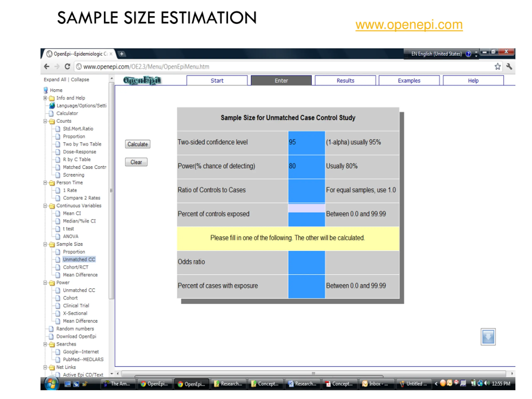The height and width of the screenshot is (399, 532).
Task: Bookmark page with the star icon
Action: (498, 66)
